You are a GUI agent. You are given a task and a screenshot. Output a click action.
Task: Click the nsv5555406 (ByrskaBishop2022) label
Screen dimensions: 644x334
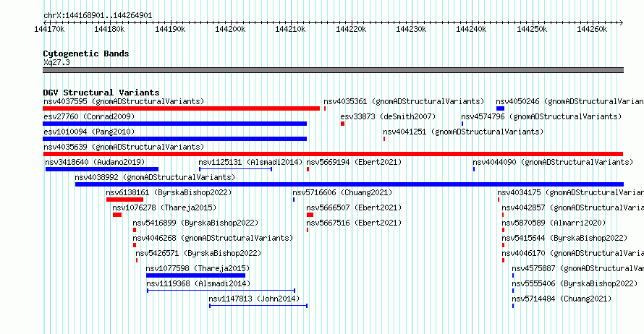pos(575,283)
